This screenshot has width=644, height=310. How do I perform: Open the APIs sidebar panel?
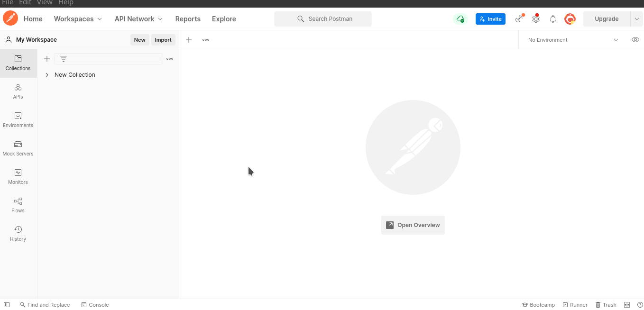(x=18, y=91)
